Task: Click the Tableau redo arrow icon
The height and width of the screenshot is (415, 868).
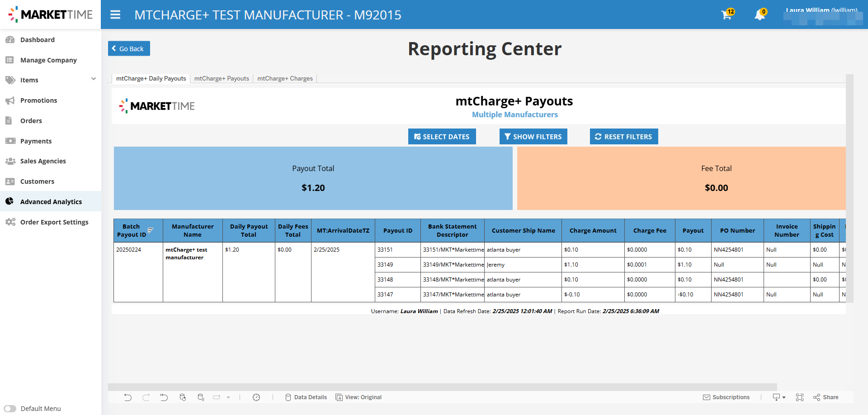Action: tap(146, 397)
